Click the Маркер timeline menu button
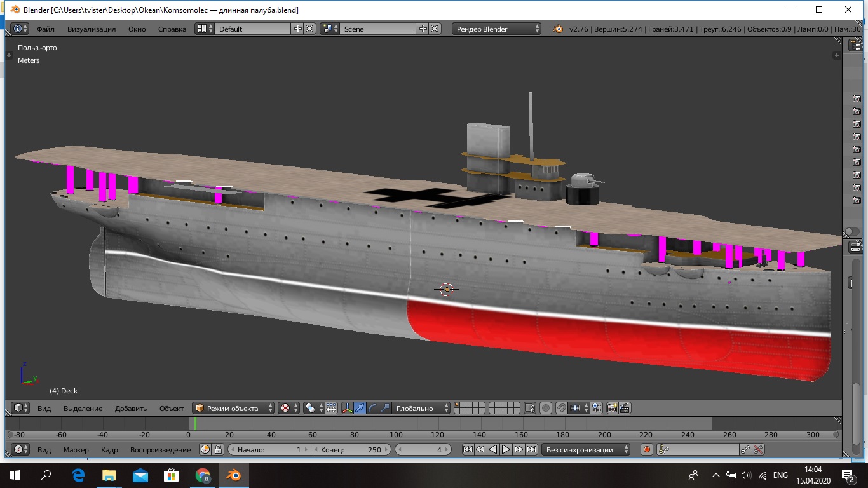Viewport: 868px width, 488px height. 76,449
